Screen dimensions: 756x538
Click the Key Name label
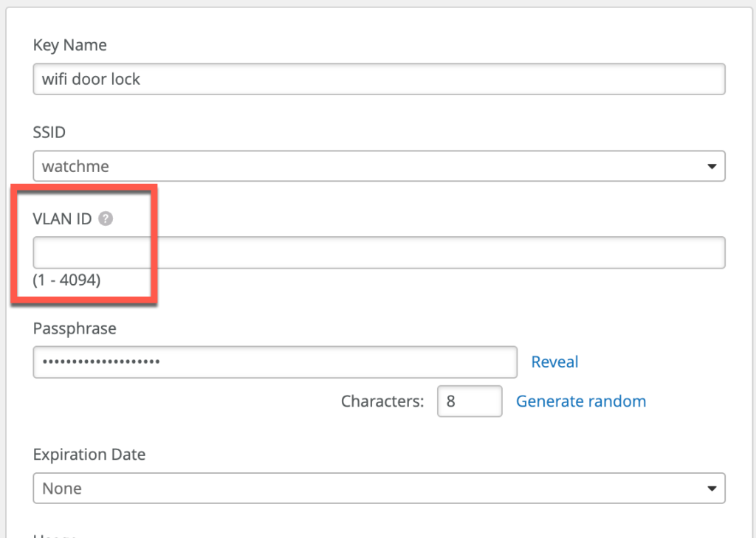point(70,45)
